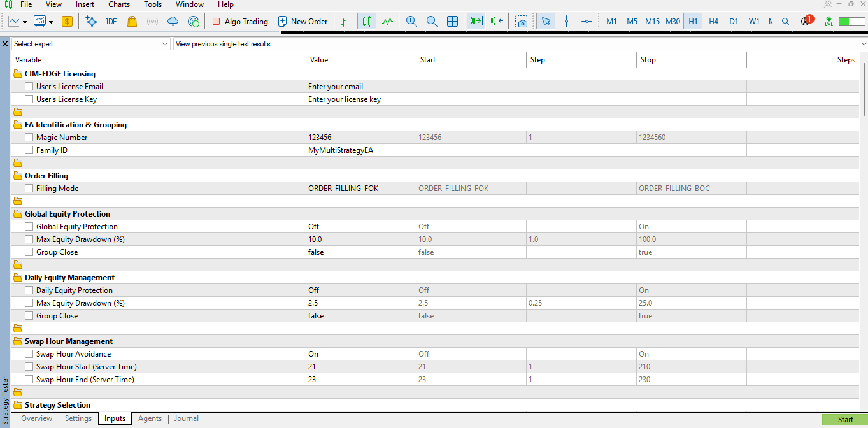The image size is (868, 428).
Task: Collapse the Order Filling group
Action: click(x=18, y=176)
